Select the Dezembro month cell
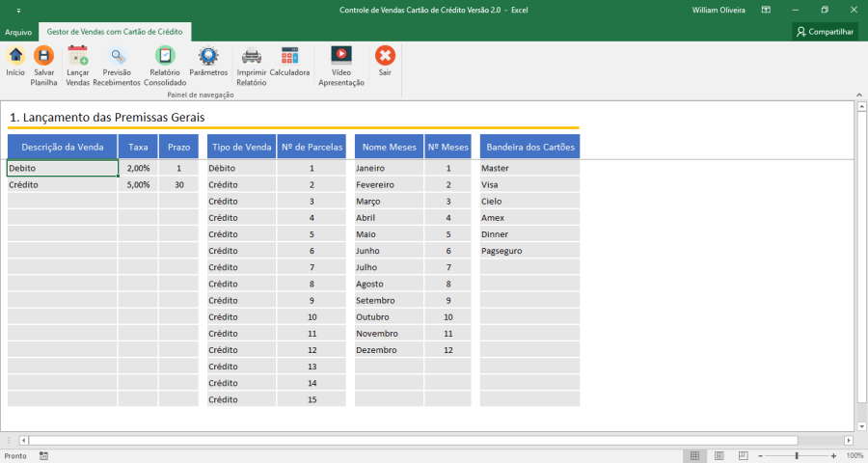 coord(390,350)
